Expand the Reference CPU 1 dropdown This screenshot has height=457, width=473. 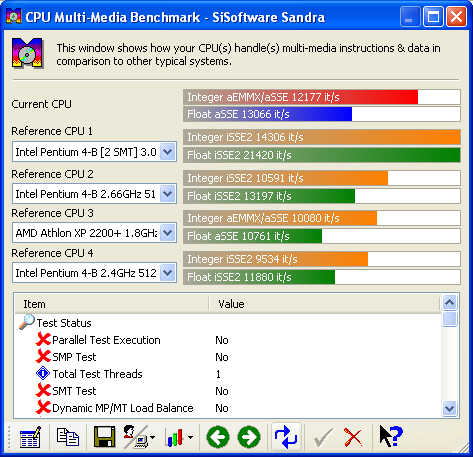point(167,152)
